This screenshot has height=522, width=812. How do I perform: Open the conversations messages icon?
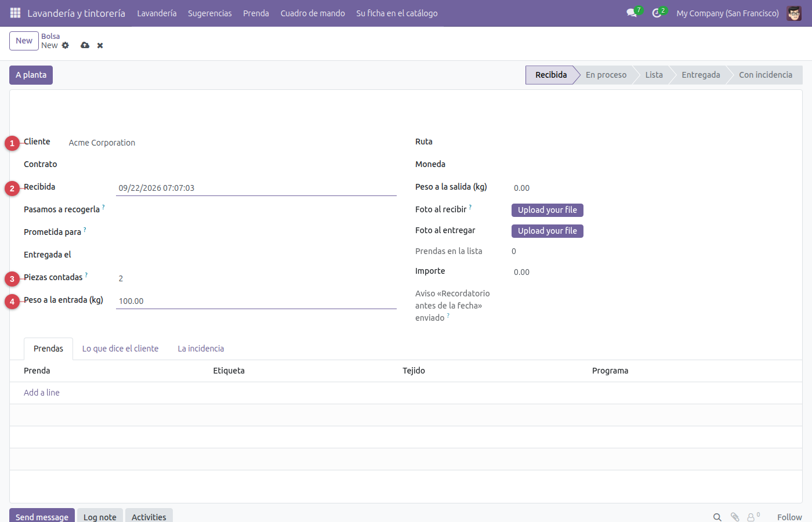632,13
